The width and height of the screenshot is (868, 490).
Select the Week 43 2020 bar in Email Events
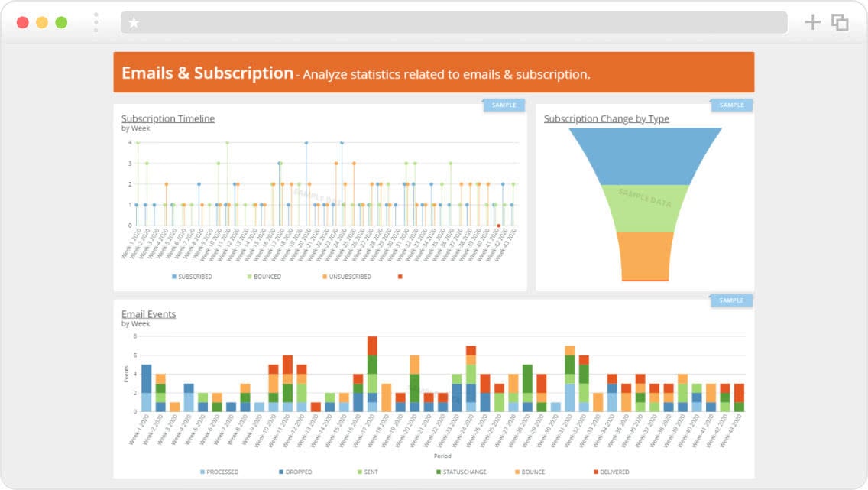point(739,398)
